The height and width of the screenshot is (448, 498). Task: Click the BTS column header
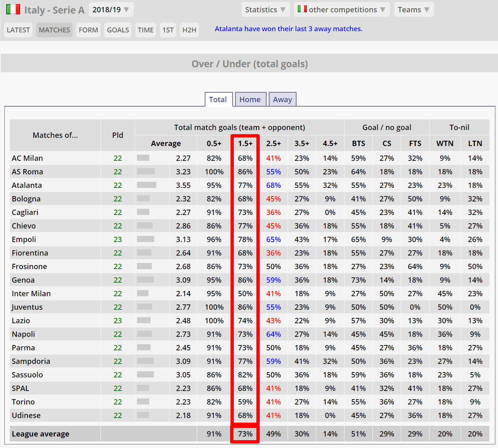click(359, 143)
